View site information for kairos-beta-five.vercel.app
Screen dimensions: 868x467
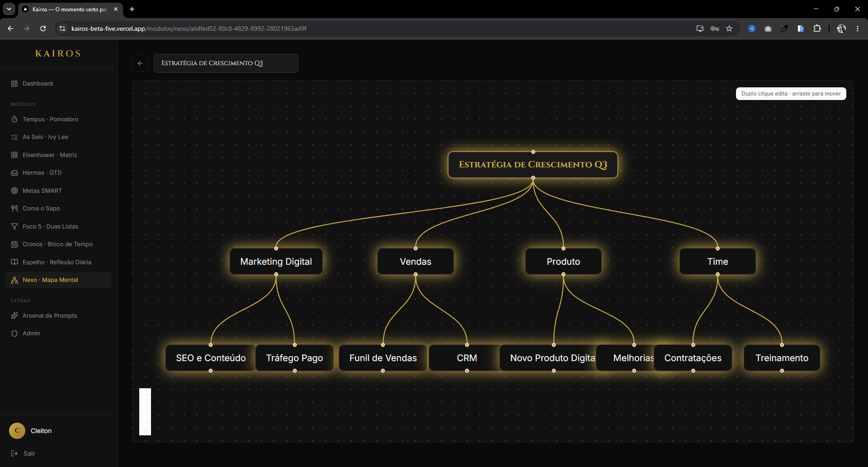tap(62, 29)
